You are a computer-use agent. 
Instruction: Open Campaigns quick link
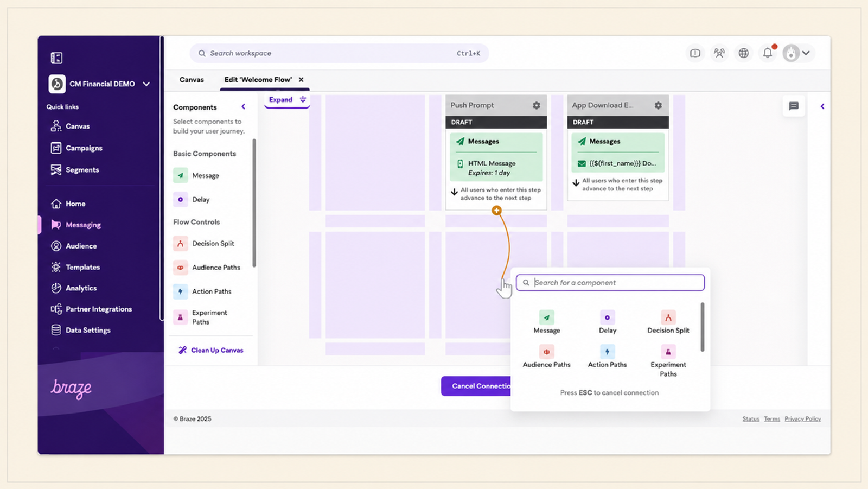(x=76, y=148)
